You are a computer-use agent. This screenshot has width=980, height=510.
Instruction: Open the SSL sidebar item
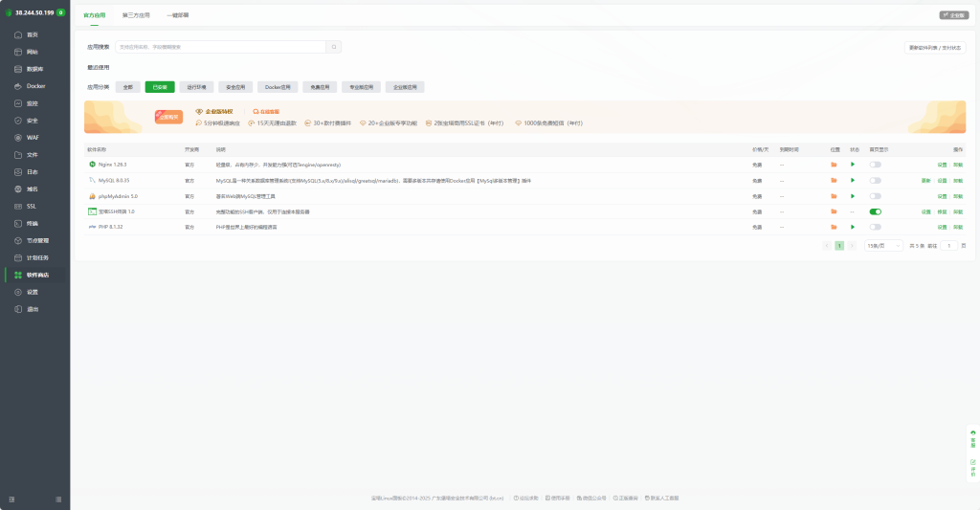click(32, 207)
